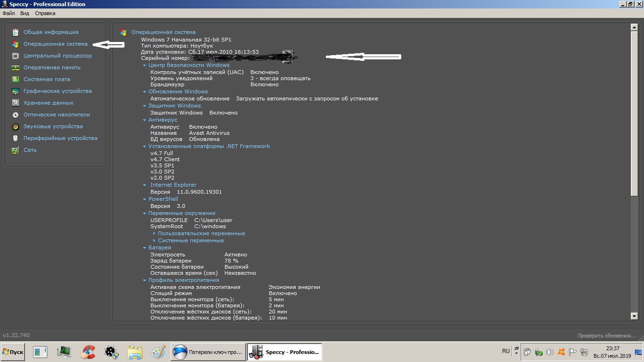Open Периферийные устройства section
Viewport: 644px width, 362px height.
pyautogui.click(x=60, y=138)
